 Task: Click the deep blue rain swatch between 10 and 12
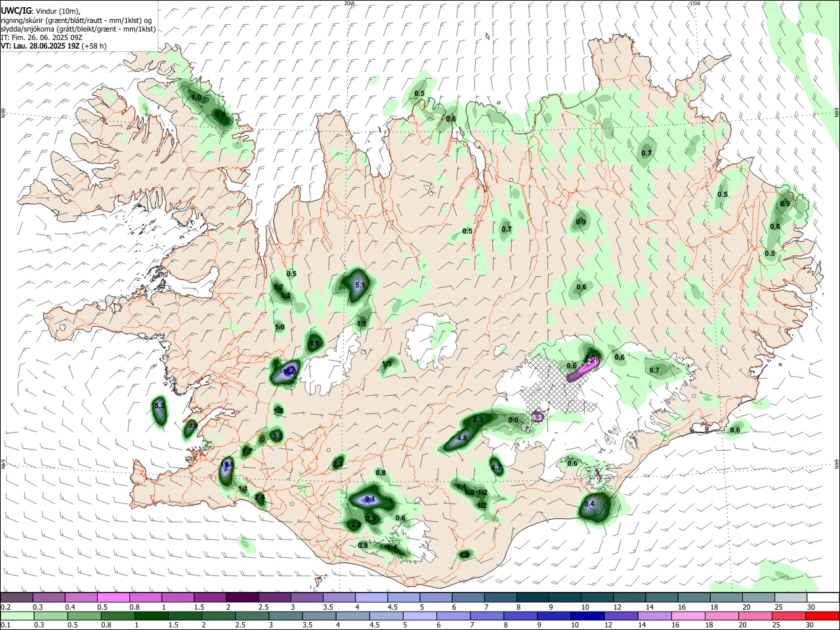coord(587,616)
